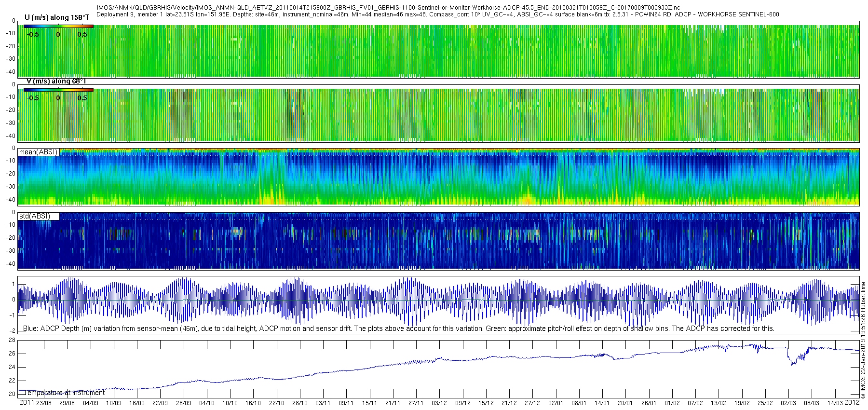Click the std(ABSI) panel label
The width and height of the screenshot is (868, 410).
pyautogui.click(x=35, y=216)
